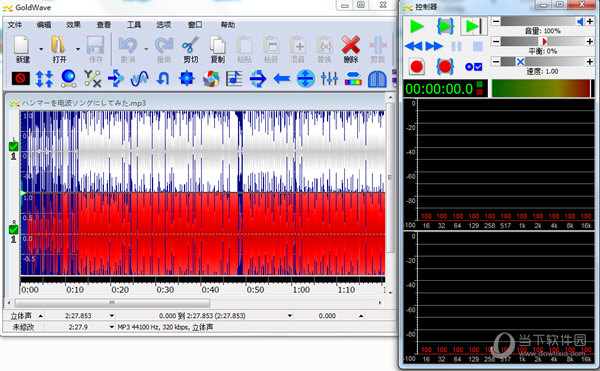The image size is (600, 371).
Task: Click the blue circle maximize volume icon
Action: click(305, 79)
